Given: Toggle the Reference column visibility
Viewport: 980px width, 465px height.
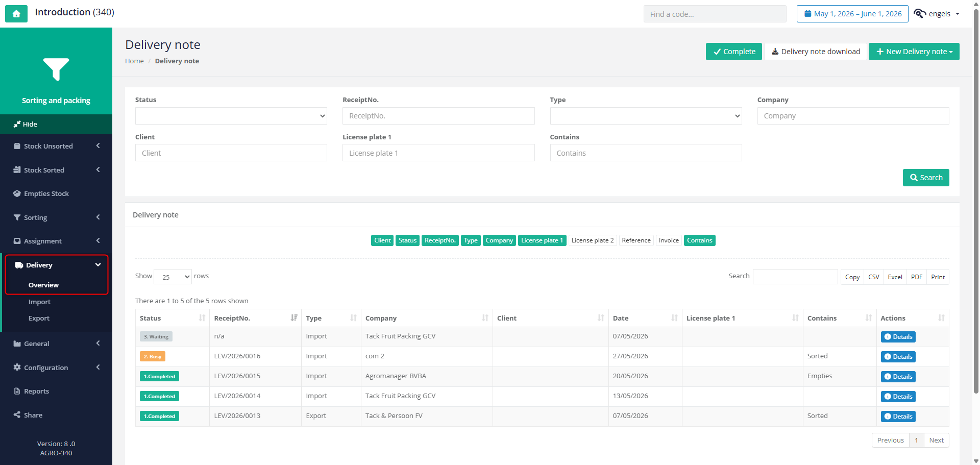Looking at the screenshot, I should coord(636,240).
